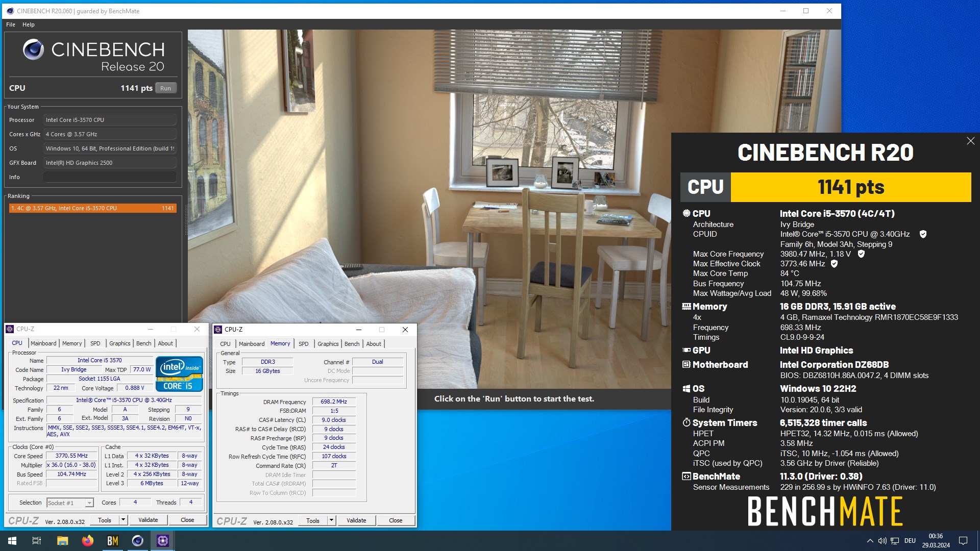This screenshot has width=980, height=551.
Task: Click the Memory-tab CPU-Z window title icon
Action: (218, 330)
